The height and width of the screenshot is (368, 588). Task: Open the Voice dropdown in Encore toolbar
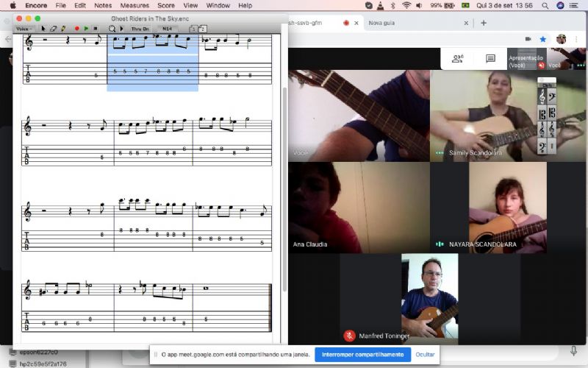[25, 29]
